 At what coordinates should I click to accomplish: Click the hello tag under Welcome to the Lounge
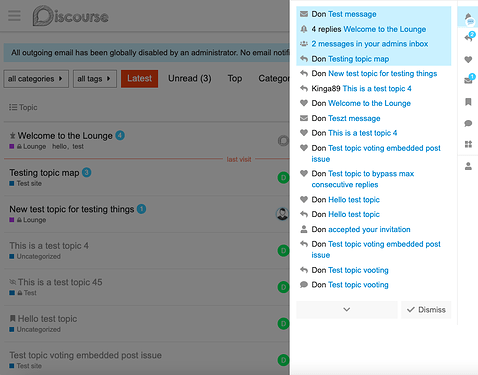pyautogui.click(x=60, y=146)
